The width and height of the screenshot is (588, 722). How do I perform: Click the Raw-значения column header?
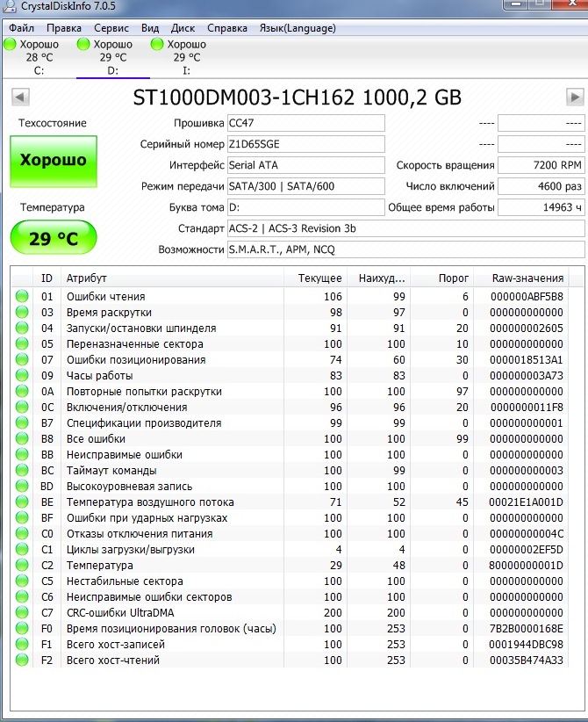pos(521,278)
